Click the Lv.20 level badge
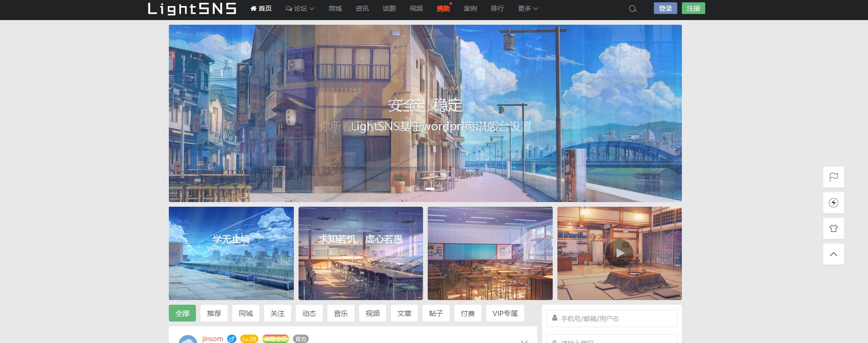Viewport: 868px width, 343px height. point(249,339)
